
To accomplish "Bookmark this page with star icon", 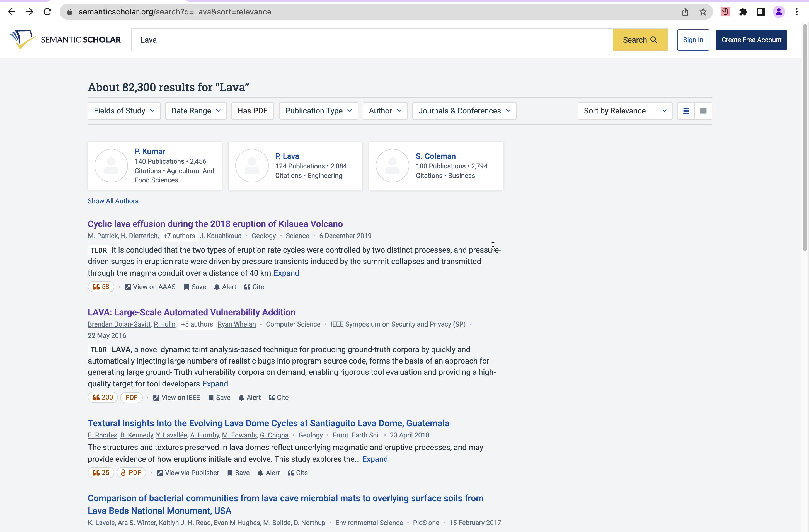I will [703, 12].
